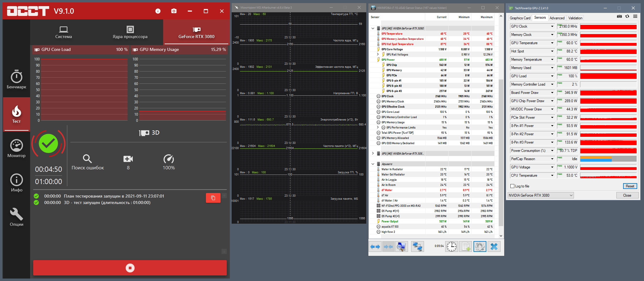Click HWiNFO blue expand arrows toolbar icon
644x281 pixels.
point(375,247)
